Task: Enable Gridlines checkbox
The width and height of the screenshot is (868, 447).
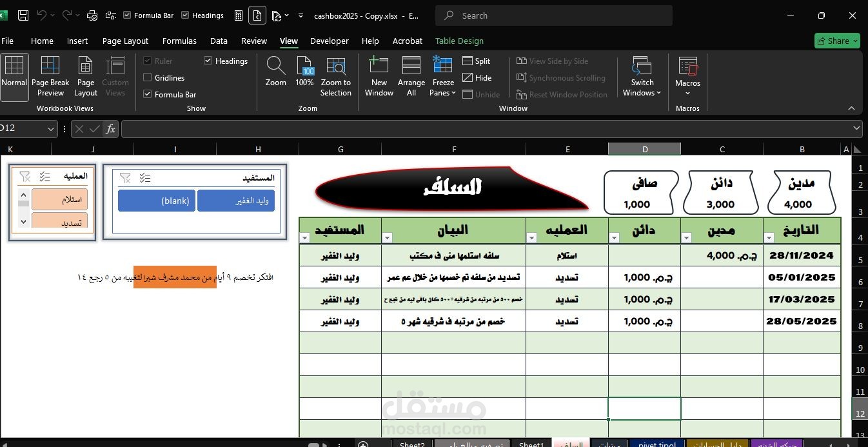Action: click(148, 77)
